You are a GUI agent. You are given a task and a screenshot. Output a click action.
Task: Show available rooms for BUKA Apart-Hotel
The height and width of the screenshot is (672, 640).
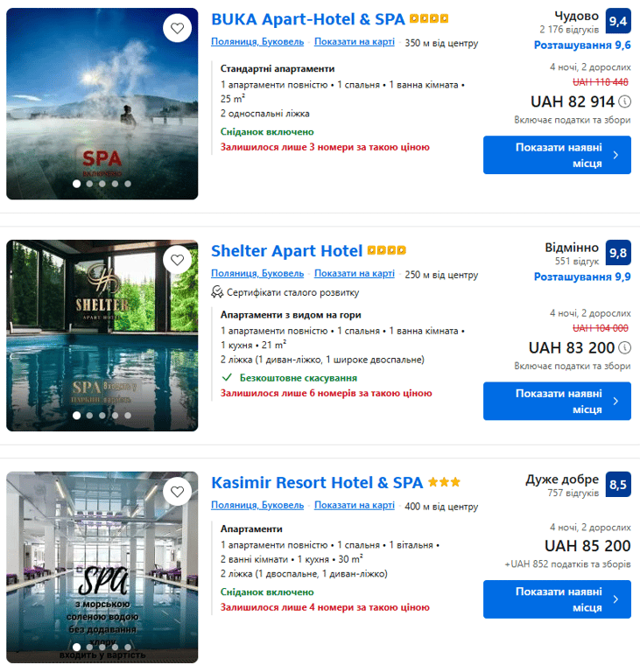557,155
